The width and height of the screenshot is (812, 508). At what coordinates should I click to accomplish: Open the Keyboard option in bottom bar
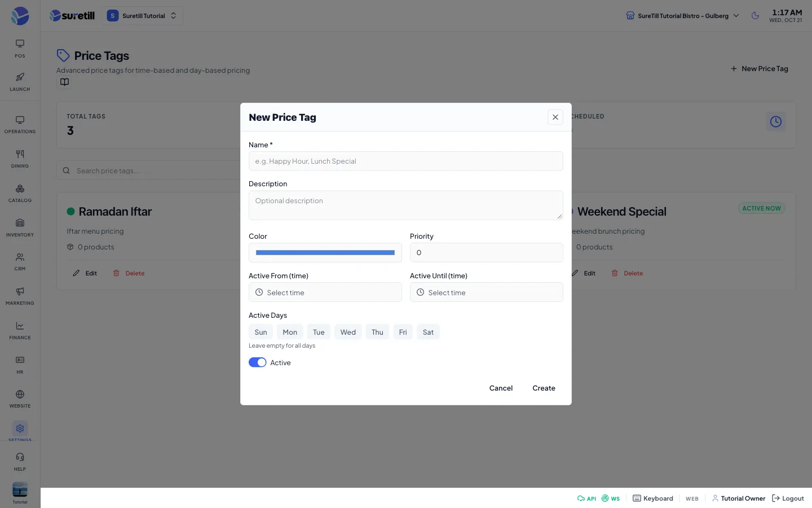click(653, 498)
